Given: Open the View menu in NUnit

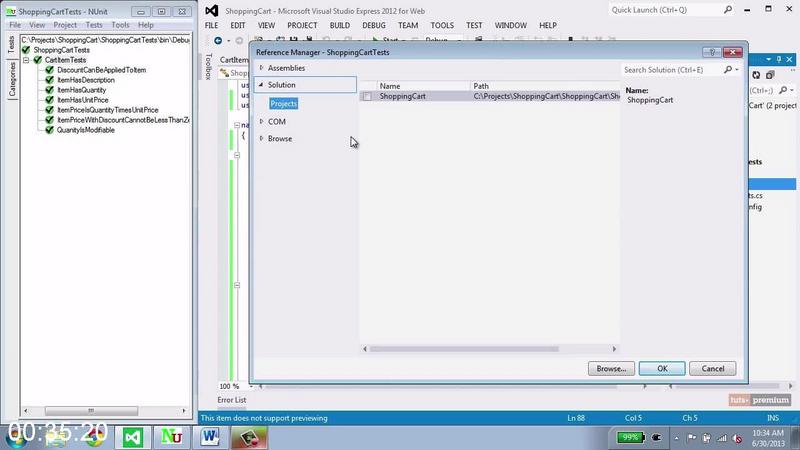Looking at the screenshot, I should (x=37, y=24).
